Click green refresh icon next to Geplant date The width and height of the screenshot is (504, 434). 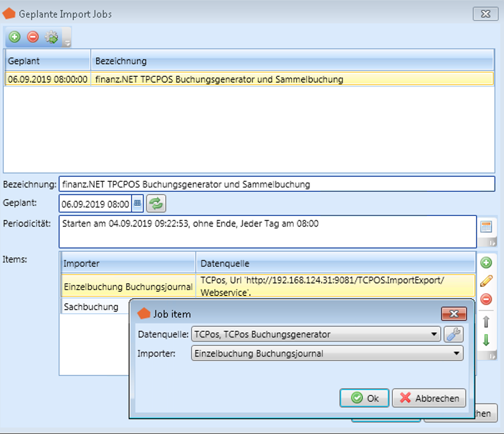156,204
